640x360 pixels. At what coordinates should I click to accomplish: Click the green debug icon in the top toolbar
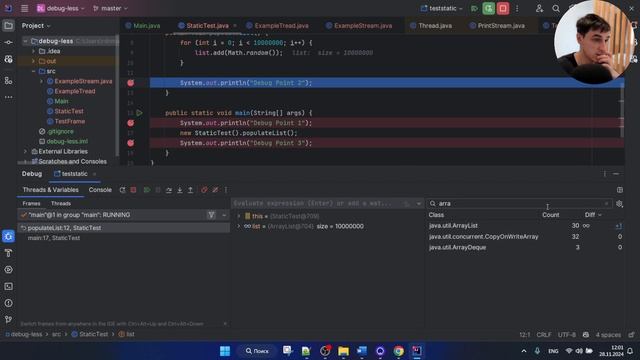coord(489,8)
